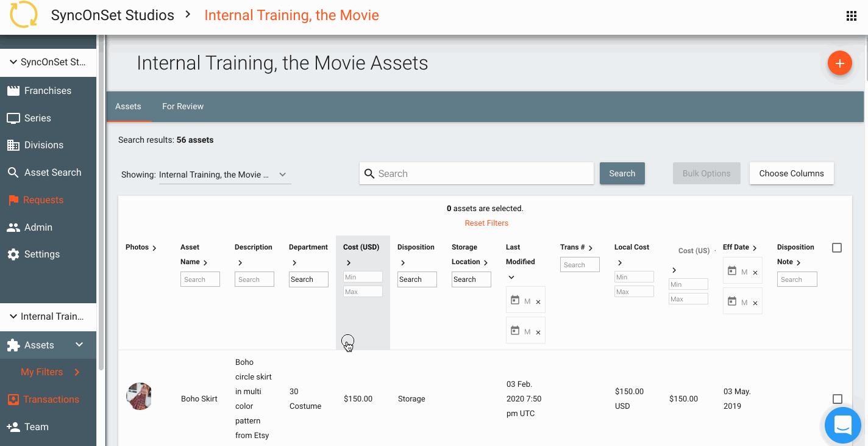Open first Last Modified calendar picker

[x=515, y=300]
